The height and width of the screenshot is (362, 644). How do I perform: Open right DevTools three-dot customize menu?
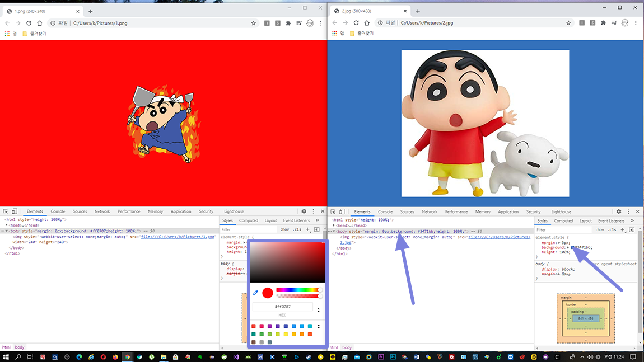coord(628,212)
